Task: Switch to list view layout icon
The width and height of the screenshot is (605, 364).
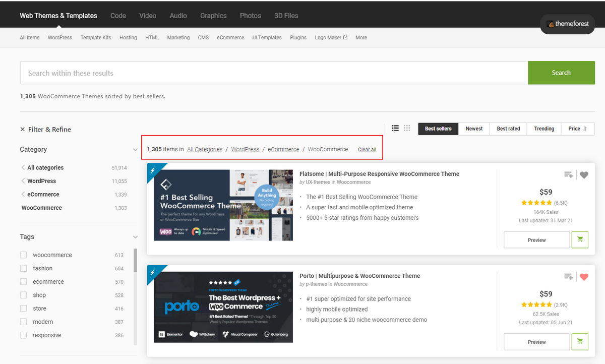Action: click(x=395, y=128)
